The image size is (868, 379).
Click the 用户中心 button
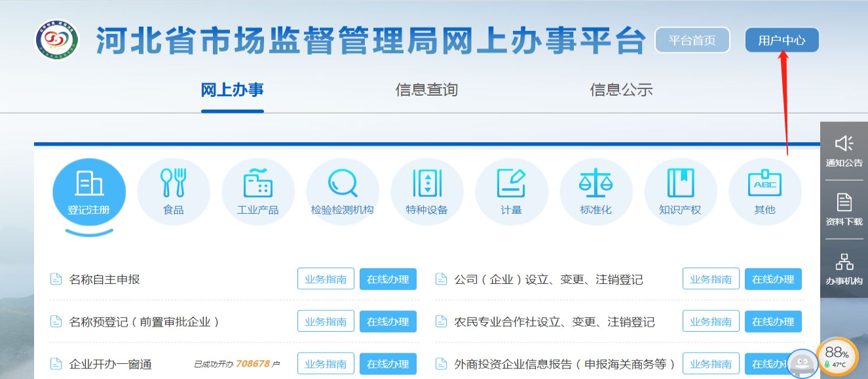(x=782, y=40)
